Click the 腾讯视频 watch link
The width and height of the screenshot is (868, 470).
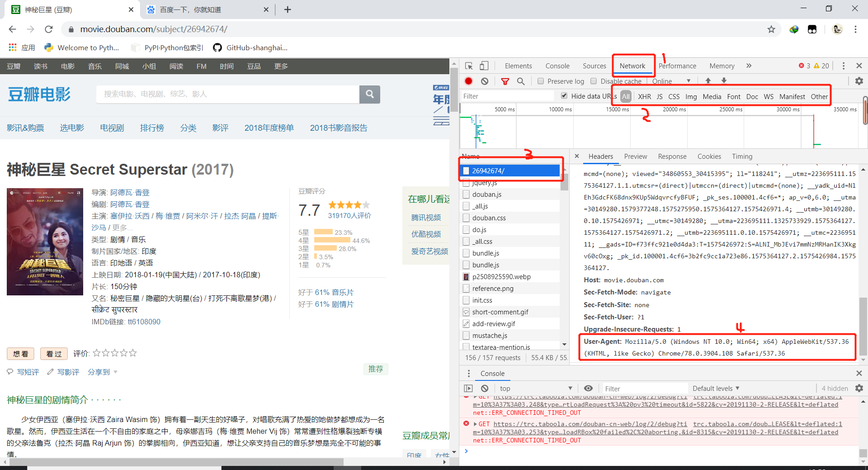(x=426, y=218)
